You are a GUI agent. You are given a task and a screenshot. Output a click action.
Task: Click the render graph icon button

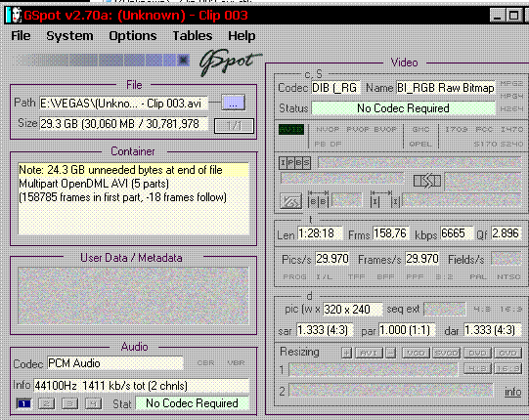[x=290, y=201]
